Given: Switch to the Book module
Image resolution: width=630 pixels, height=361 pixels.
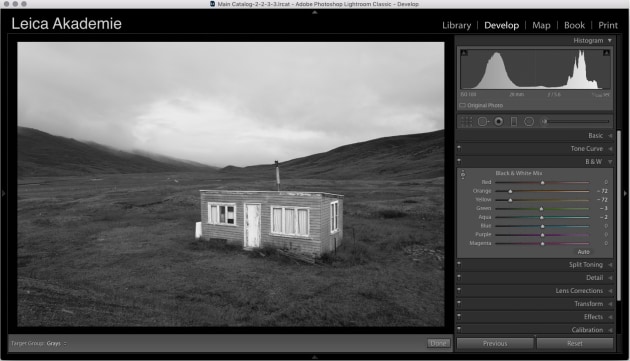Looking at the screenshot, I should click(574, 25).
